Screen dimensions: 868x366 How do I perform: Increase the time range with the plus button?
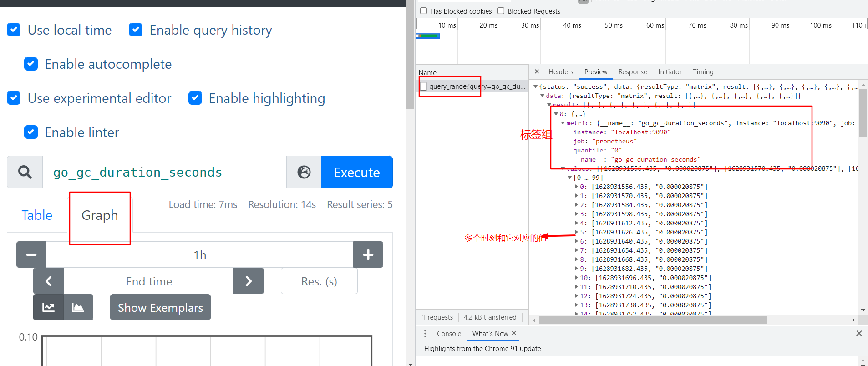[368, 254]
